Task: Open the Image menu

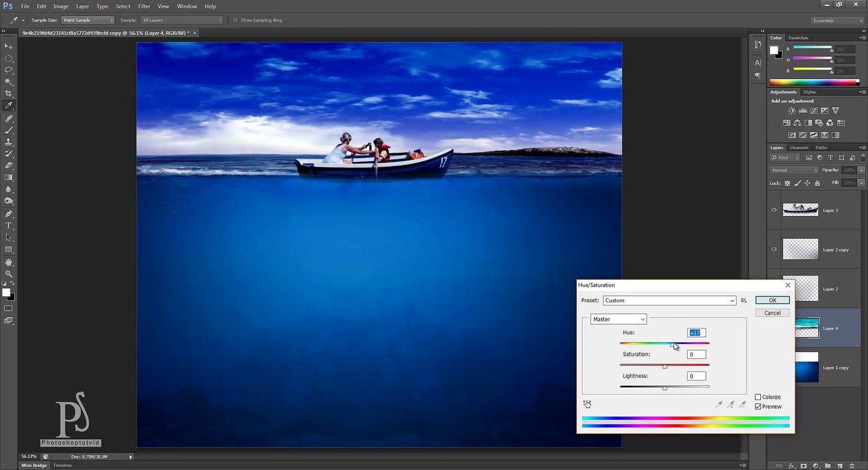Action: pos(61,6)
